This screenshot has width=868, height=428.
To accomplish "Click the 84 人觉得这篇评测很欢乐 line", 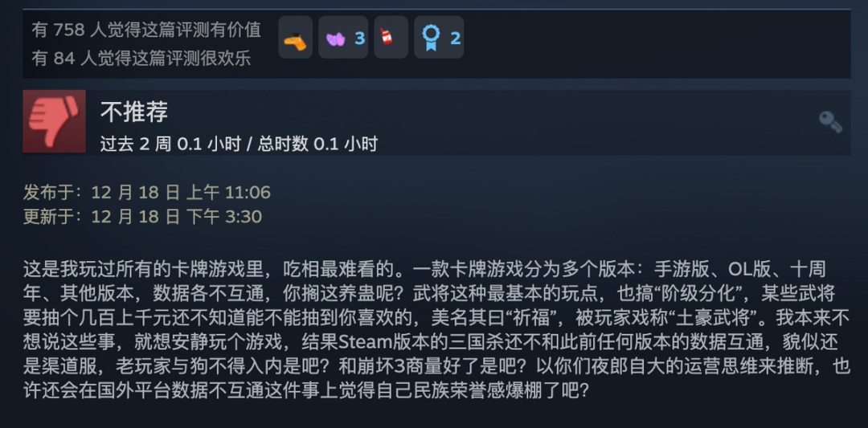I will point(141,58).
